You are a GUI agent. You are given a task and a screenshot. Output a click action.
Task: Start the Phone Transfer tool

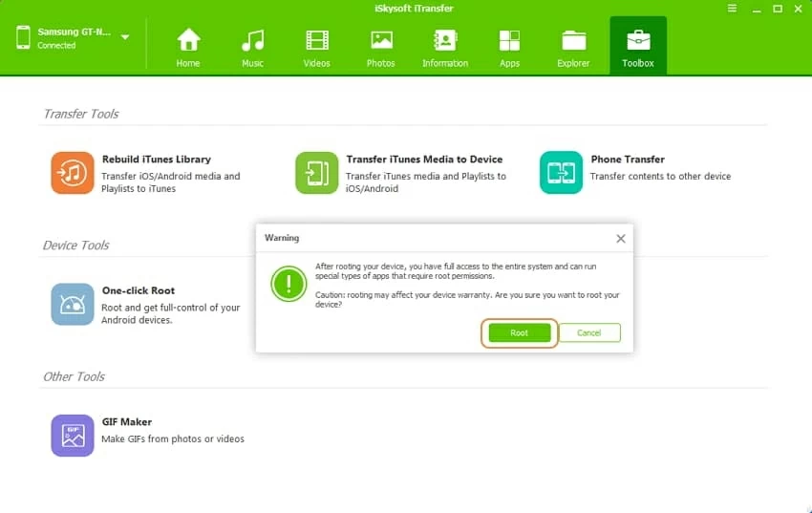click(561, 173)
